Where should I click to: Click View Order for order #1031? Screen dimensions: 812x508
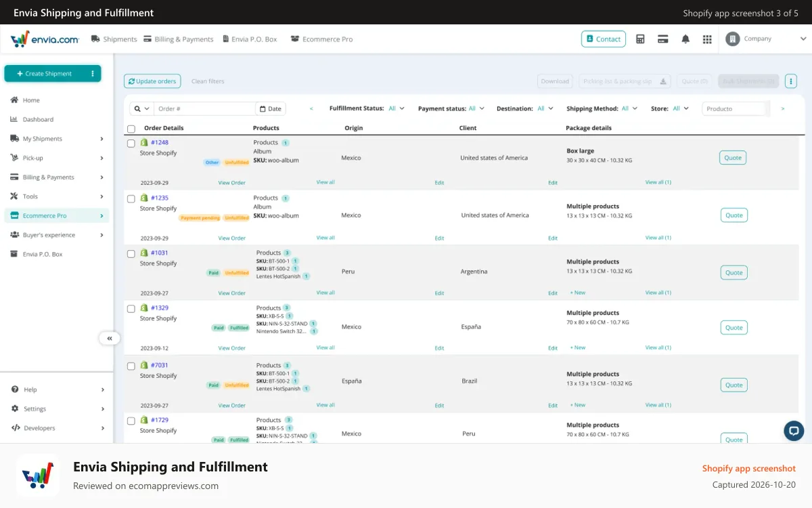tap(231, 293)
